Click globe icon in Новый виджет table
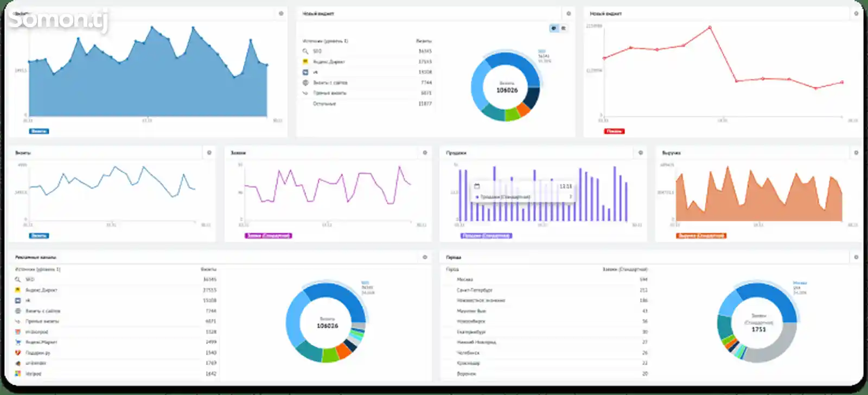The image size is (868, 395). pos(305,82)
